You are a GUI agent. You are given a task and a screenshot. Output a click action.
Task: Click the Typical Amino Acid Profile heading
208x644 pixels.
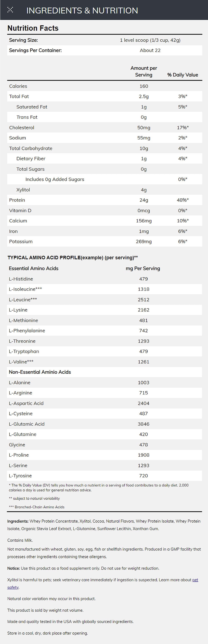click(73, 257)
